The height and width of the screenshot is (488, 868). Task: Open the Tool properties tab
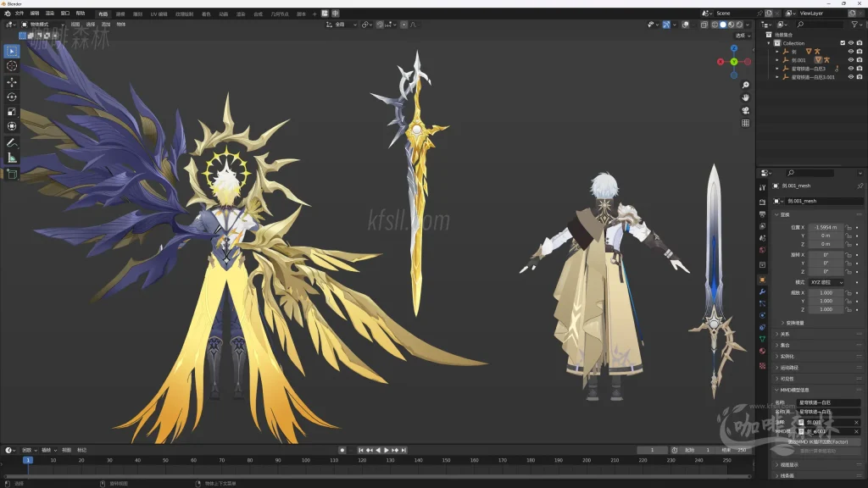pos(762,187)
